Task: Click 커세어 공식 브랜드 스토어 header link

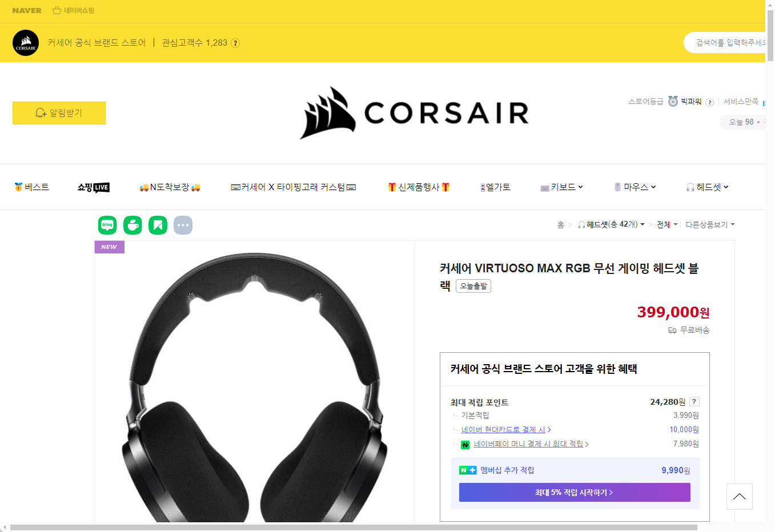Action: (x=97, y=43)
